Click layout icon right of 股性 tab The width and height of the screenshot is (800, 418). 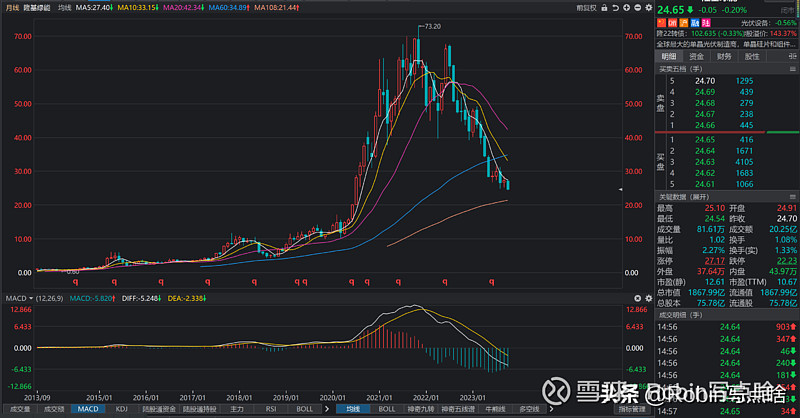coord(792,56)
